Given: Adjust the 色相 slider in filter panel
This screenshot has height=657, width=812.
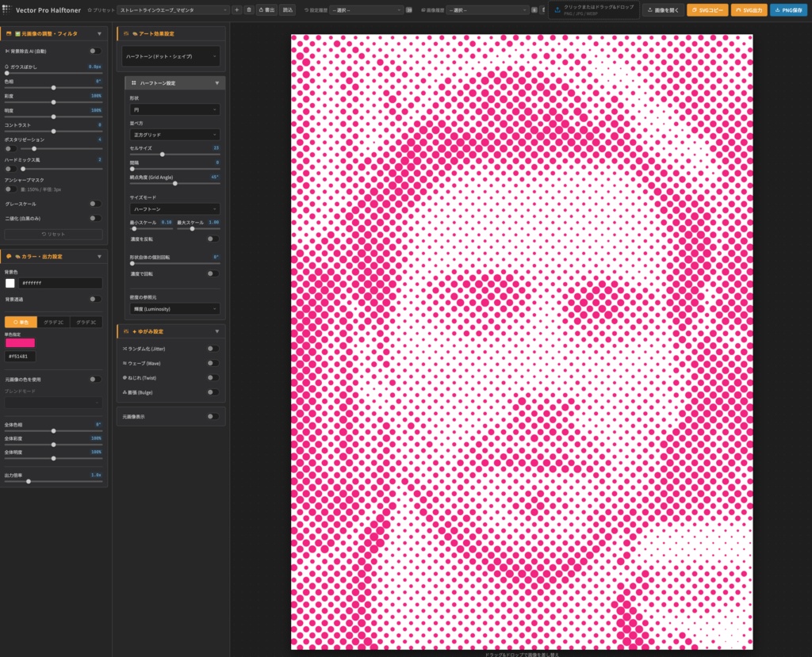Looking at the screenshot, I should tap(53, 88).
